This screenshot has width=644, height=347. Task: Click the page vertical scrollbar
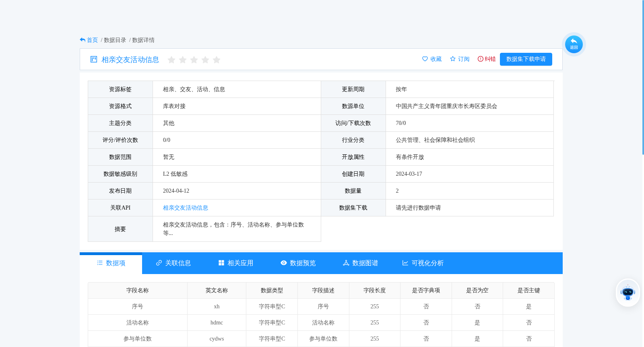pos(643,77)
